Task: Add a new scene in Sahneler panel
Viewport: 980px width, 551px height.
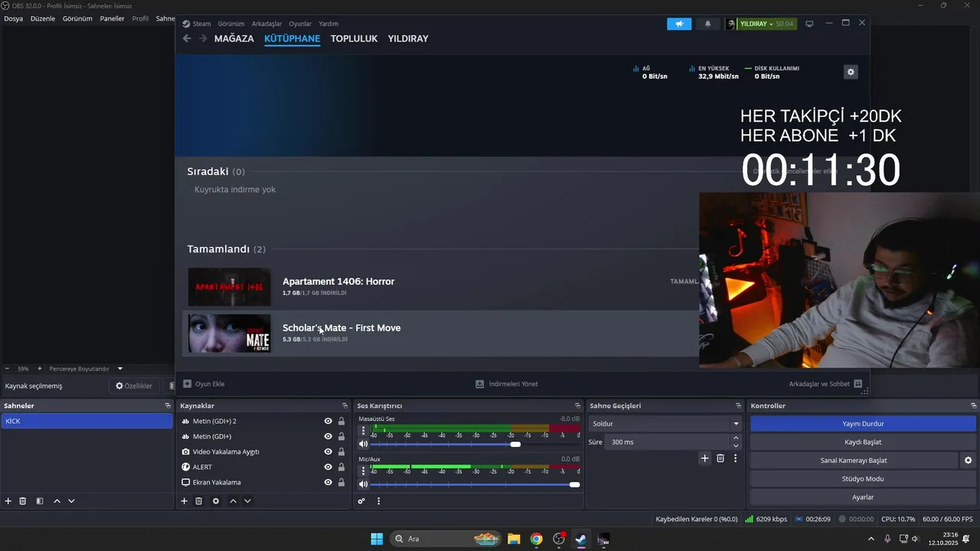Action: (x=8, y=501)
